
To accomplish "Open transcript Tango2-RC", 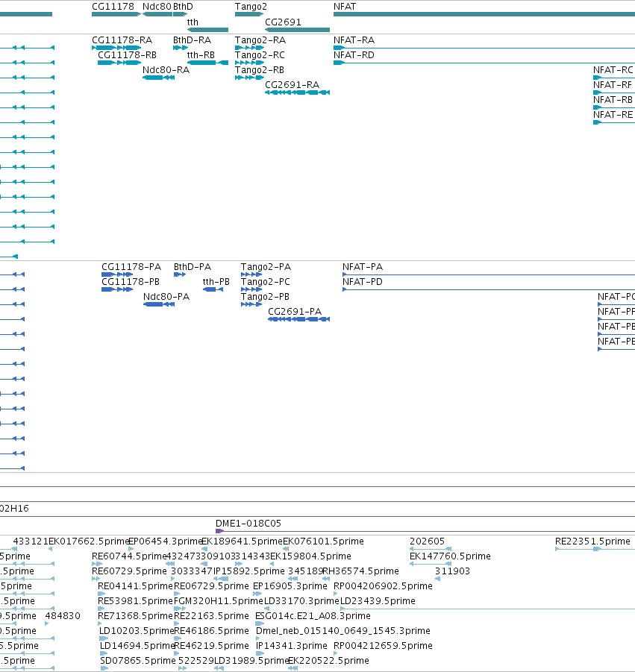I will tap(249, 63).
